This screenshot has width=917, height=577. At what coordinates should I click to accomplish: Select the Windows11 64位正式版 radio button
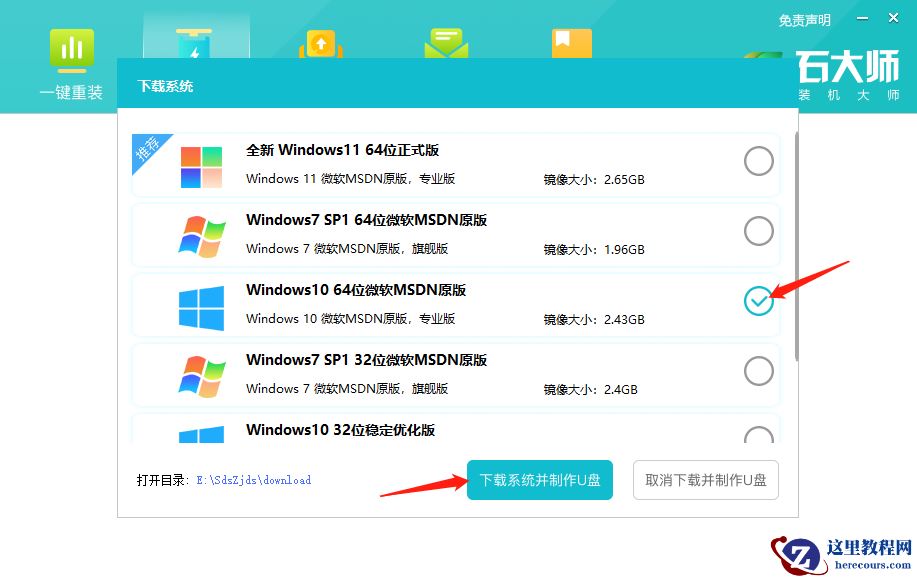pyautogui.click(x=758, y=161)
